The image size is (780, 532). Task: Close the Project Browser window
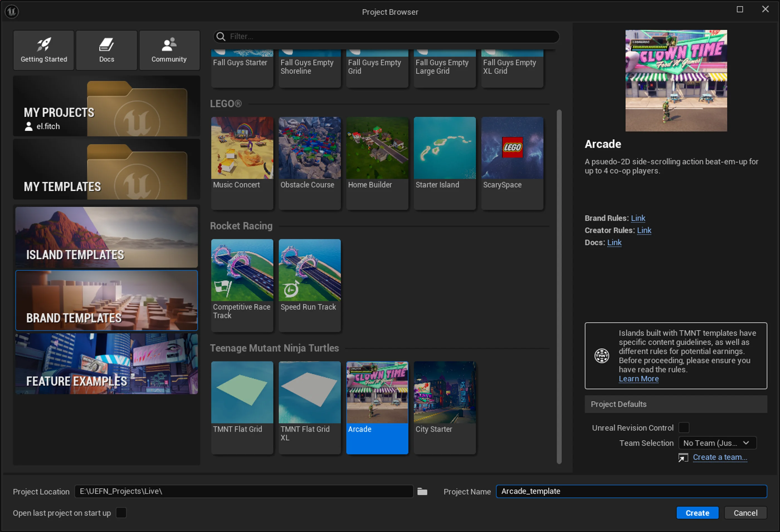click(x=765, y=9)
